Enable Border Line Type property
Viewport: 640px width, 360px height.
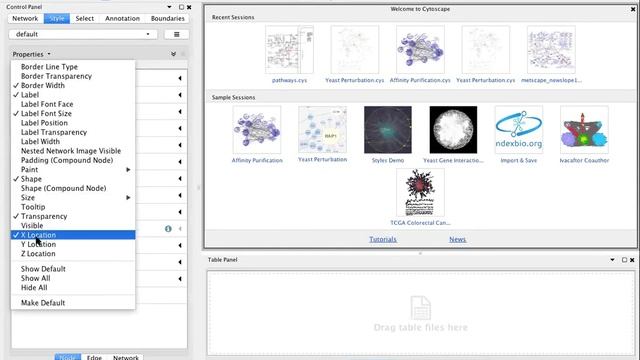click(73, 67)
